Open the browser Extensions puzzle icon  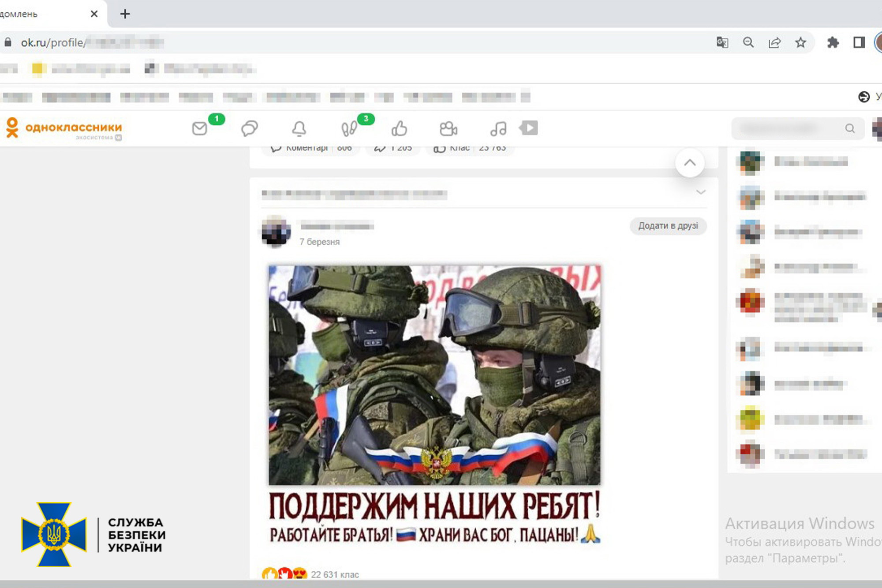coord(833,42)
